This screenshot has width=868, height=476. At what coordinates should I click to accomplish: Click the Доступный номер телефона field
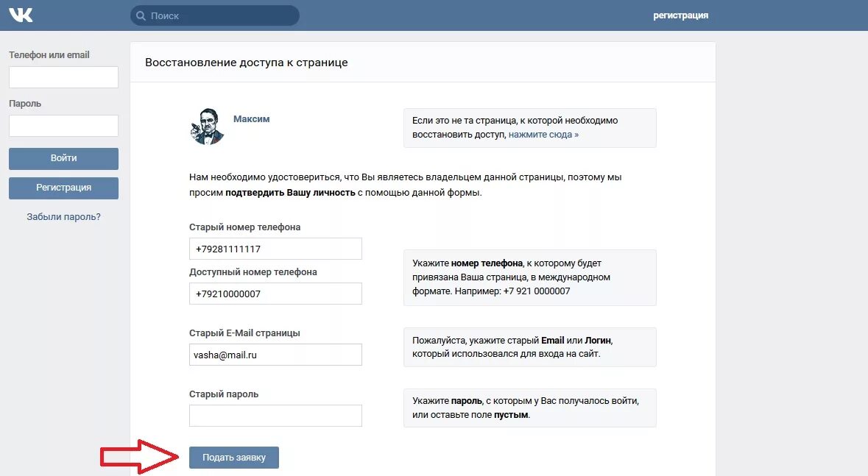[275, 294]
